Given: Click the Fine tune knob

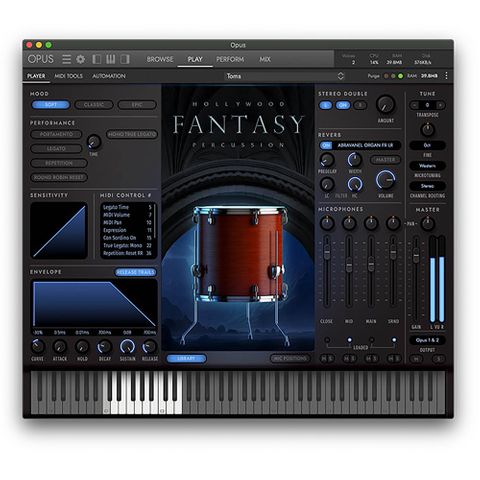Looking at the screenshot, I should point(427,129).
